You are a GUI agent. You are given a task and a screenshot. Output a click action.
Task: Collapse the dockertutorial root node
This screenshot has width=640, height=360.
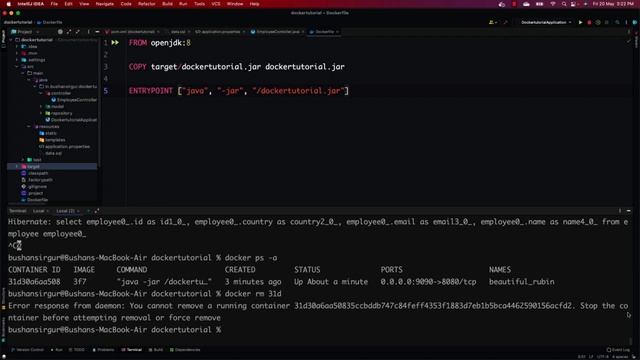click(11, 40)
